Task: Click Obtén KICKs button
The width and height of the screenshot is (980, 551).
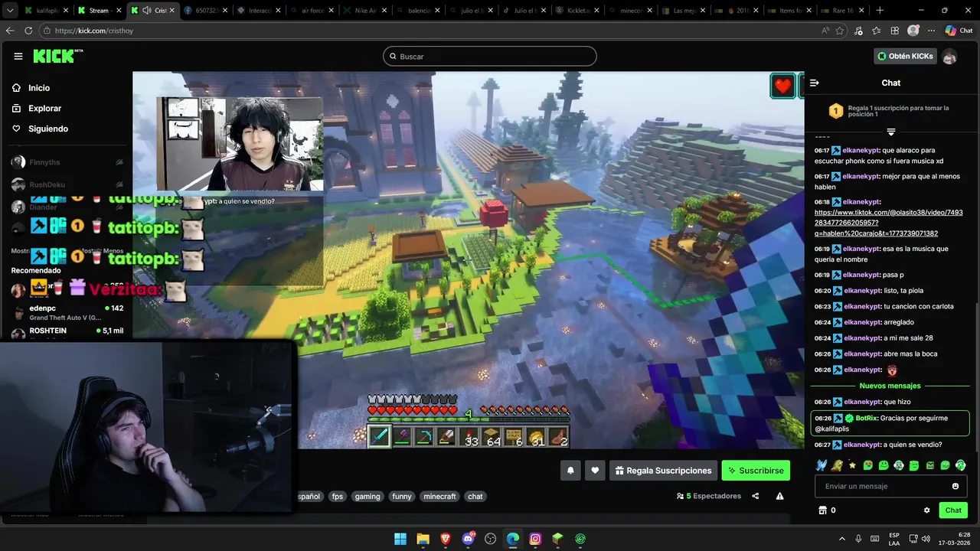Action: (x=905, y=56)
